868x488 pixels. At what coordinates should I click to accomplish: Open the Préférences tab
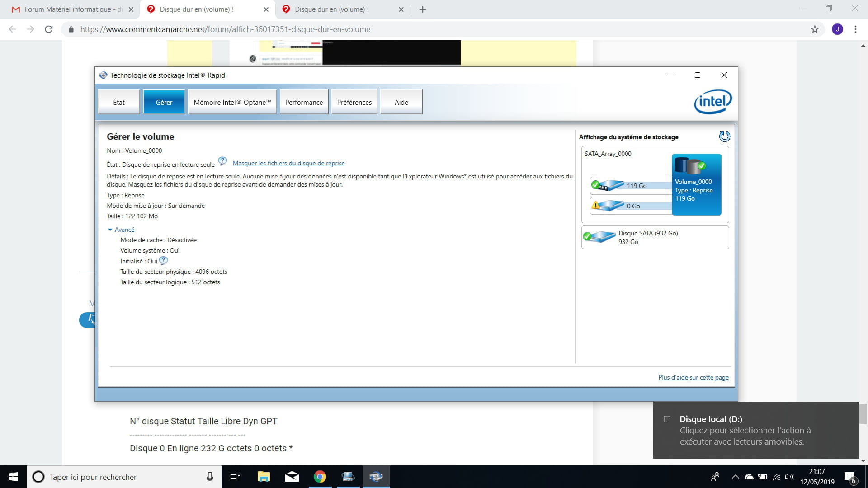[x=354, y=102]
